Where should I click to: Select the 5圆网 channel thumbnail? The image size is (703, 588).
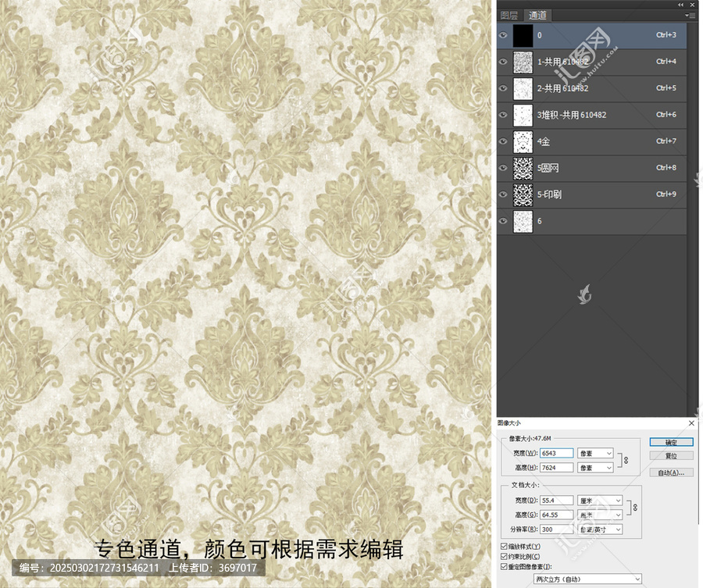[x=523, y=168]
